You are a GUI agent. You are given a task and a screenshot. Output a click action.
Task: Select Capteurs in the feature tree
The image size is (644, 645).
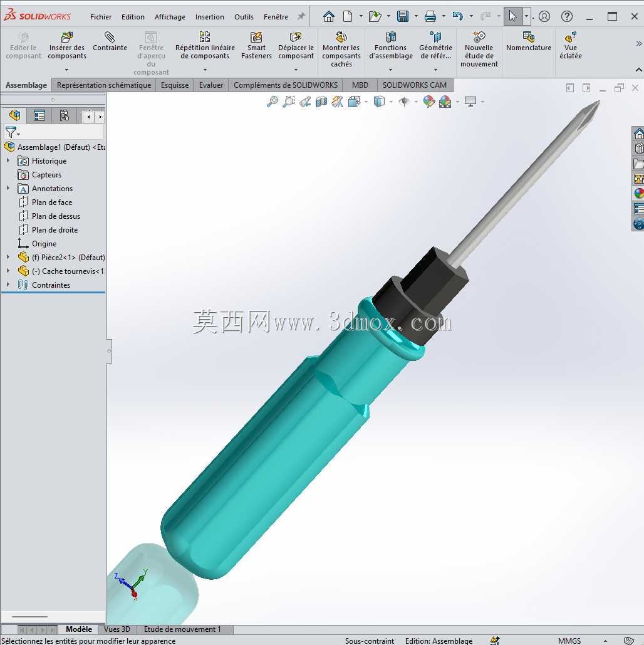[46, 175]
